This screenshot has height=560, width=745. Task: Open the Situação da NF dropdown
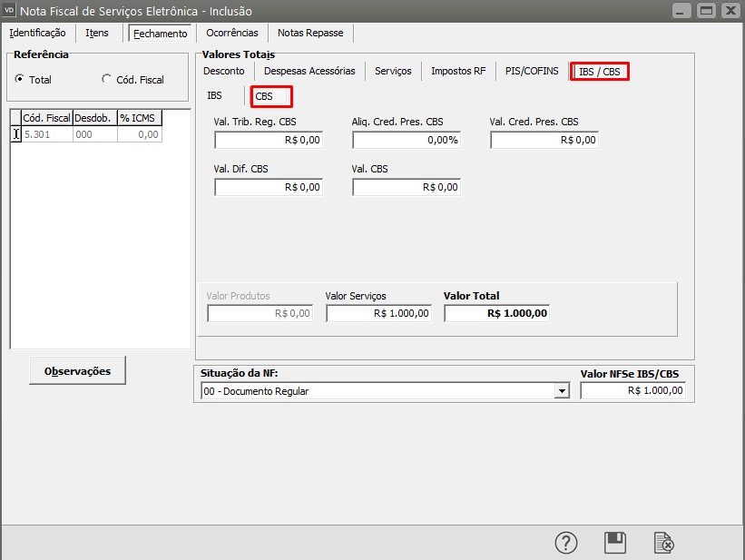(x=563, y=391)
